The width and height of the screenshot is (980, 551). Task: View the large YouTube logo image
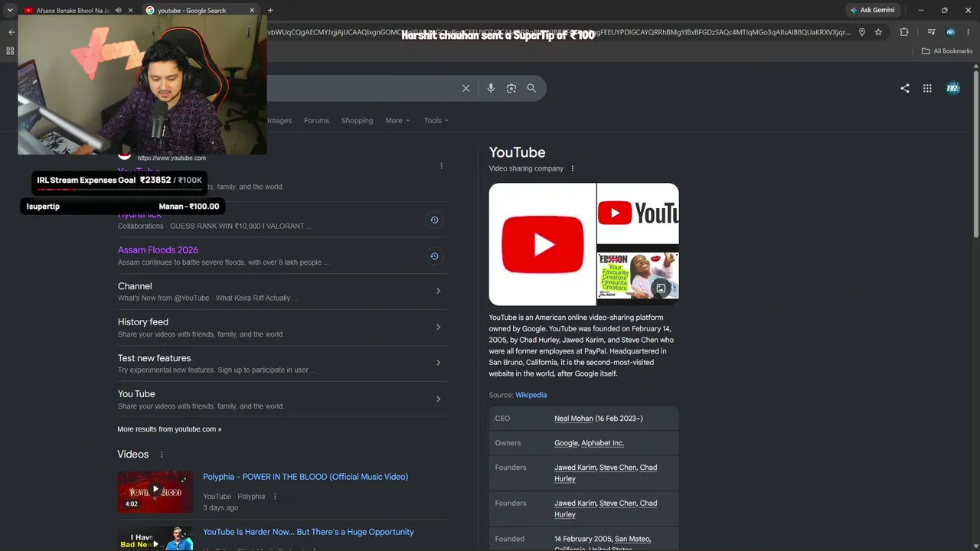click(542, 244)
